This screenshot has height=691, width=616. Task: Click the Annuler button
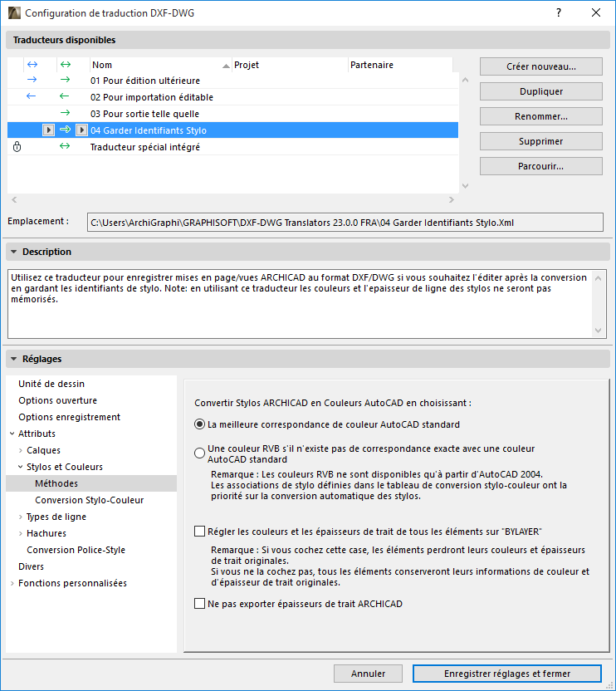pos(368,674)
